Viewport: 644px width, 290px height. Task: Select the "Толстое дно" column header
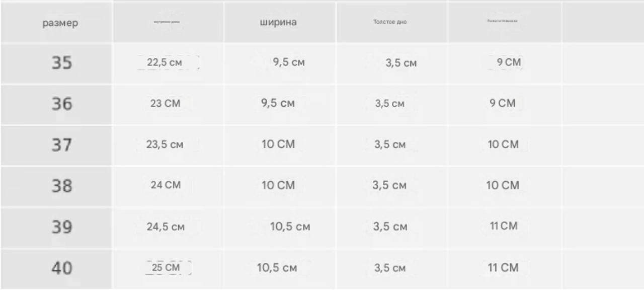point(390,23)
